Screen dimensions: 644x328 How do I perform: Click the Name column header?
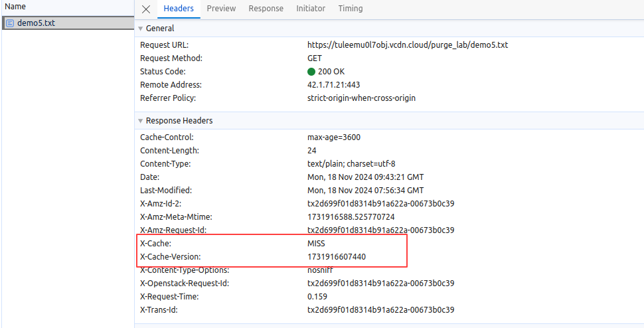[x=15, y=7]
